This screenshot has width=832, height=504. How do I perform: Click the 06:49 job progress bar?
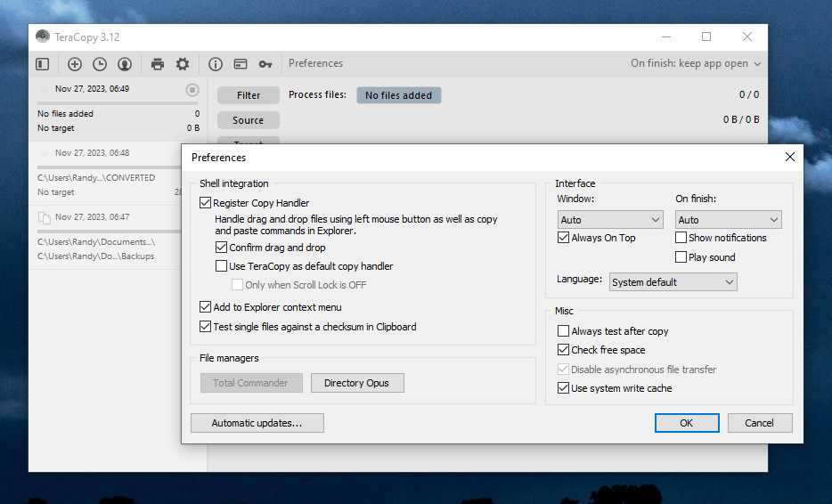pos(118,103)
